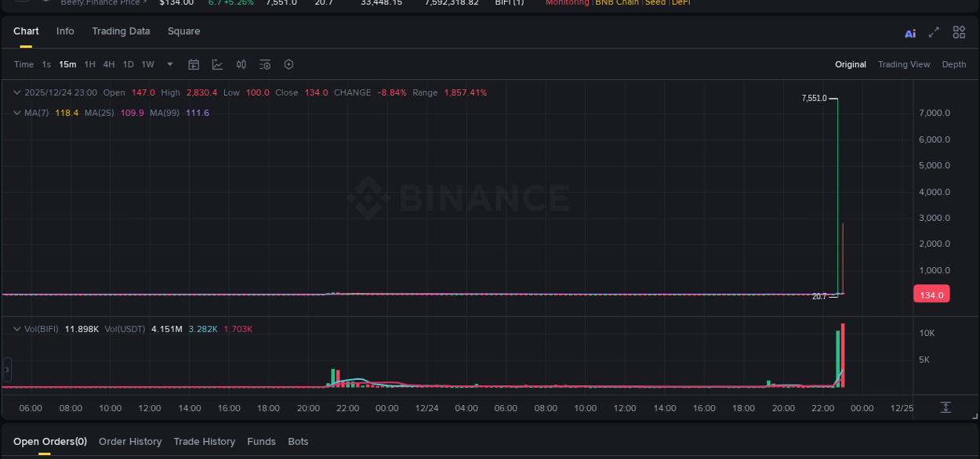Open the technical indicators settings icon

(x=265, y=64)
